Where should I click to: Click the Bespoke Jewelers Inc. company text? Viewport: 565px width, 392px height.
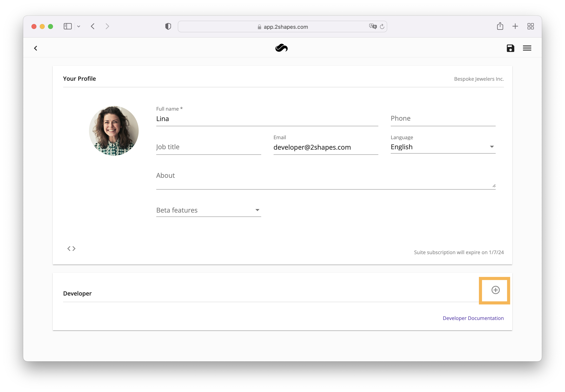(478, 79)
